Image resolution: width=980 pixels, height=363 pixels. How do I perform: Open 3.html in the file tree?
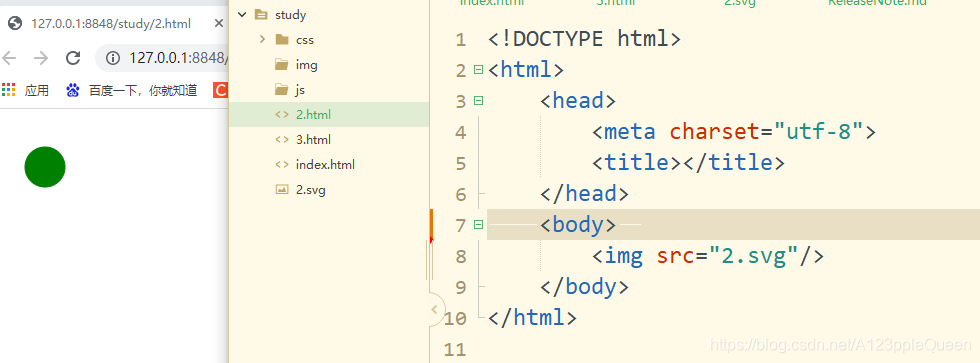pyautogui.click(x=313, y=139)
